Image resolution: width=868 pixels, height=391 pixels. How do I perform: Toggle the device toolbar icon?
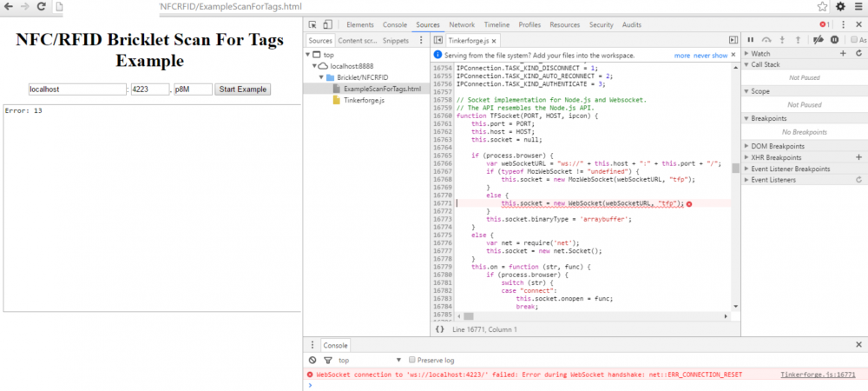pos(328,25)
